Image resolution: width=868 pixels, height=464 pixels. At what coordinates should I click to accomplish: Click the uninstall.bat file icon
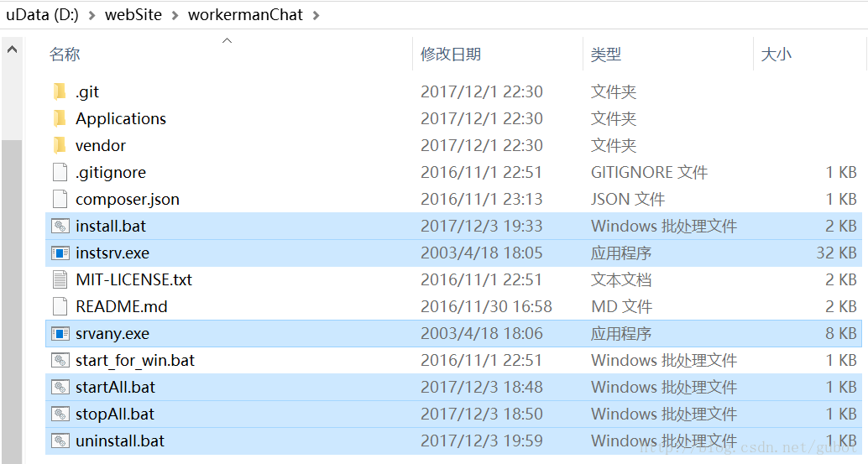60,441
